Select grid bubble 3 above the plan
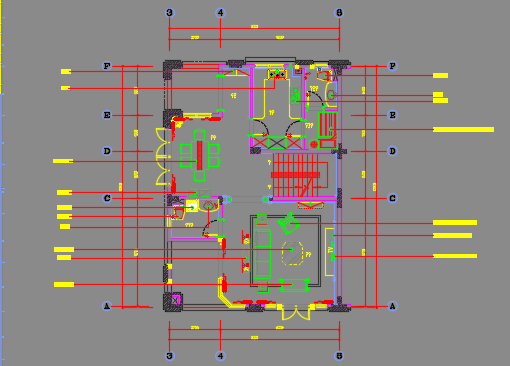This screenshot has width=510, height=366. 170,13
